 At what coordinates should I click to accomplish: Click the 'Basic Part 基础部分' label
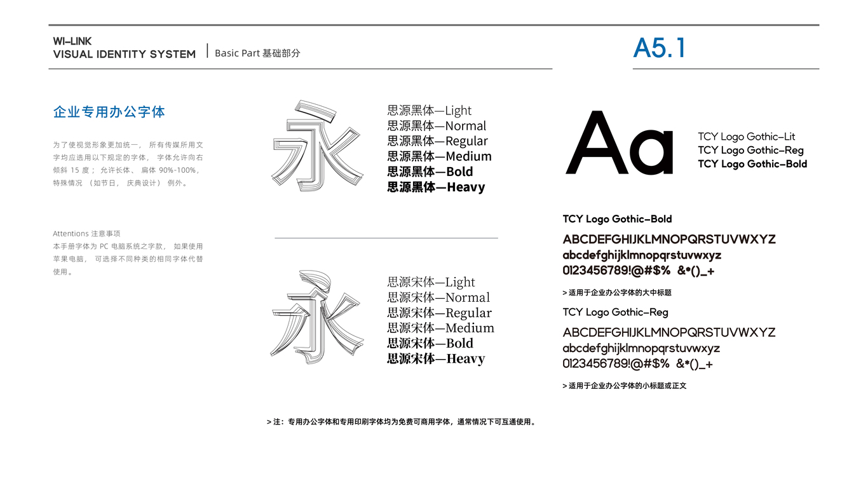tap(257, 53)
